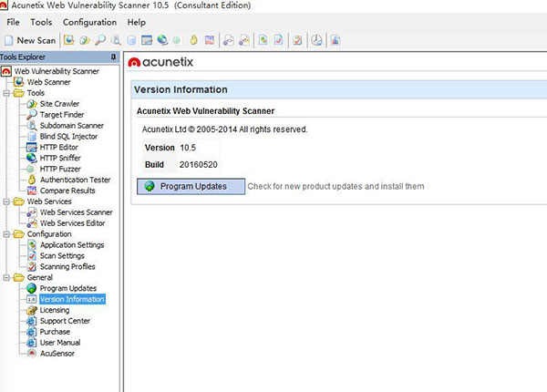
Task: Open the Scheduler clock toolbar icon
Action: pos(316,40)
